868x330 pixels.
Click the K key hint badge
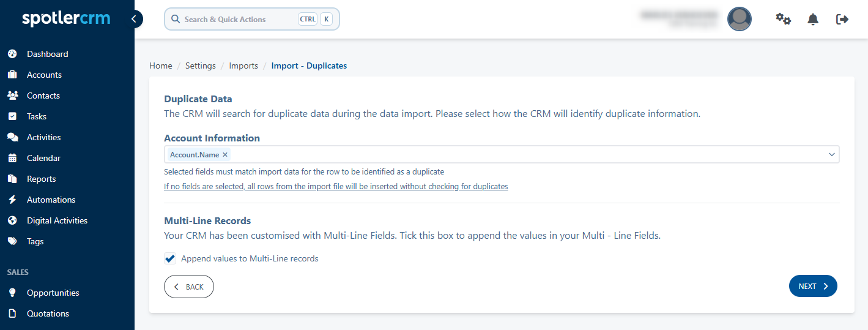pyautogui.click(x=326, y=19)
